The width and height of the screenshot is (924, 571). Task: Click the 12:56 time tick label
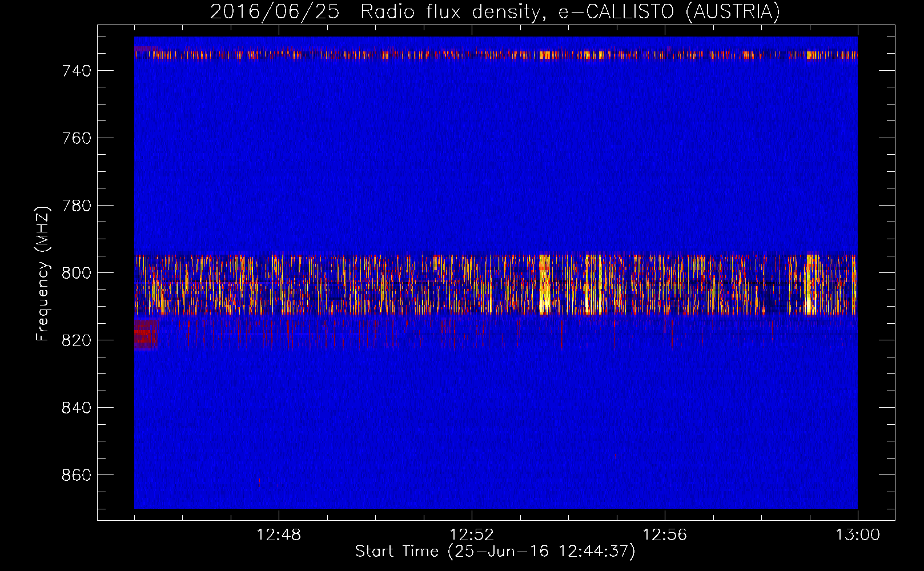tap(665, 535)
